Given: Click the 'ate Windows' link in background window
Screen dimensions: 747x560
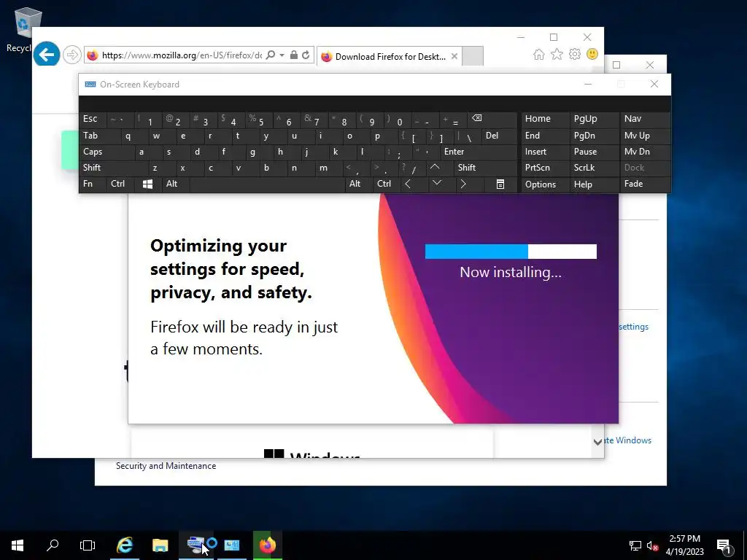Looking at the screenshot, I should click(628, 440).
